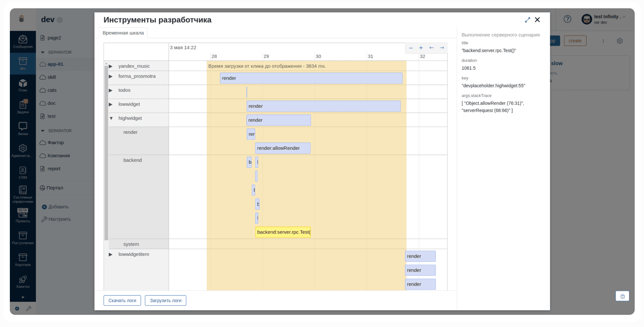Click Скачать логи button

[122, 301]
